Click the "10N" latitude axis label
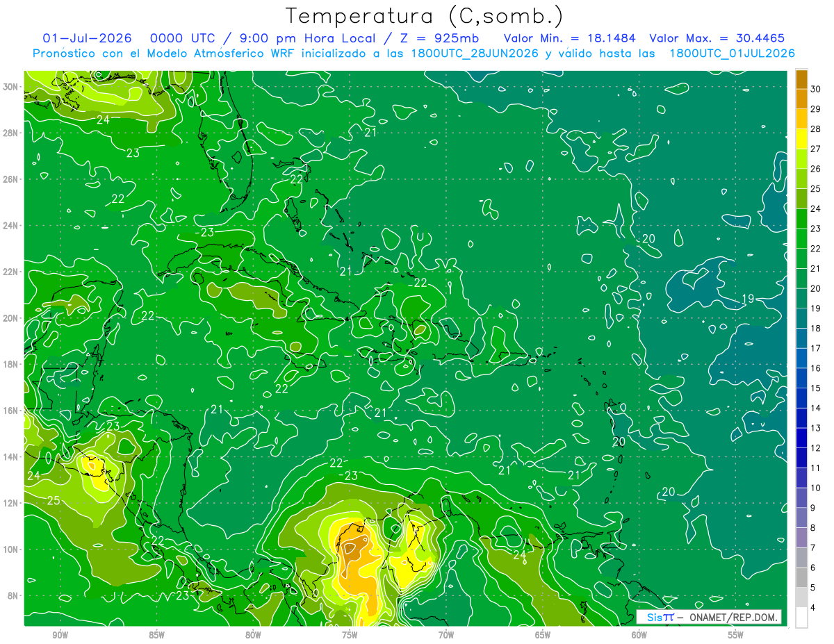This screenshot has height=644, width=834. point(12,550)
